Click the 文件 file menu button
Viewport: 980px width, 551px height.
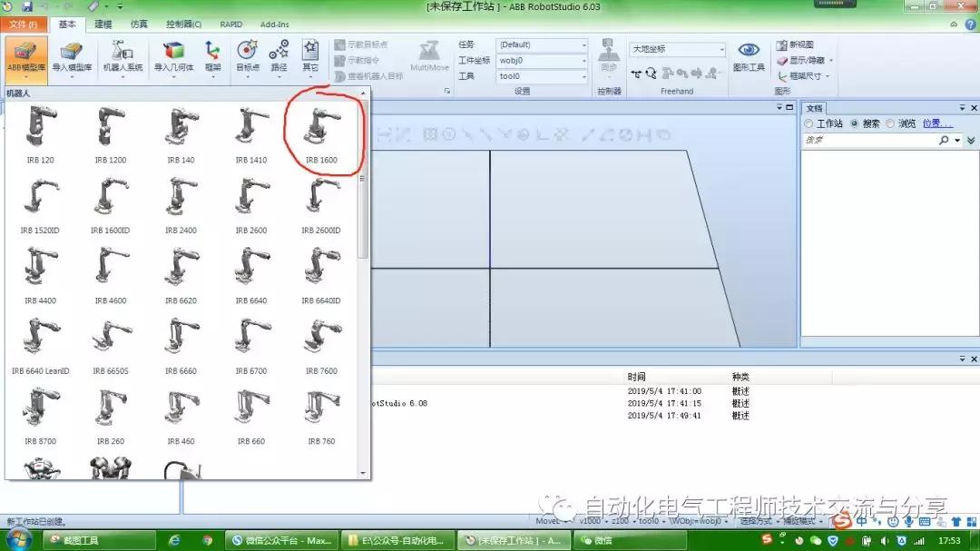23,25
